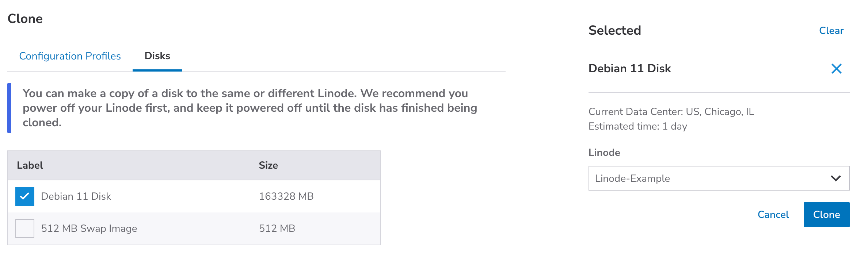Click the 512 MB size cell
868x257 pixels.
tap(277, 229)
